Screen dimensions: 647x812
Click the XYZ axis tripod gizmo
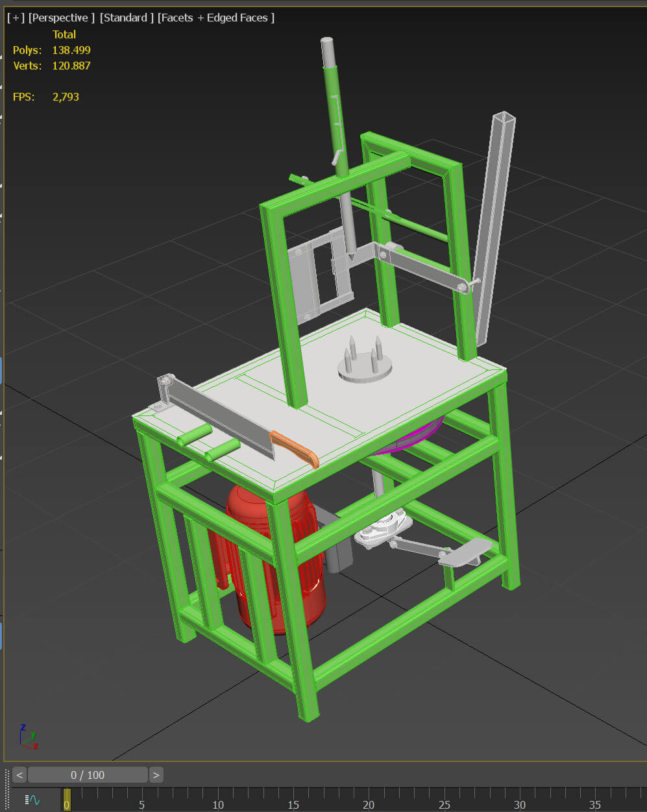pos(27,737)
